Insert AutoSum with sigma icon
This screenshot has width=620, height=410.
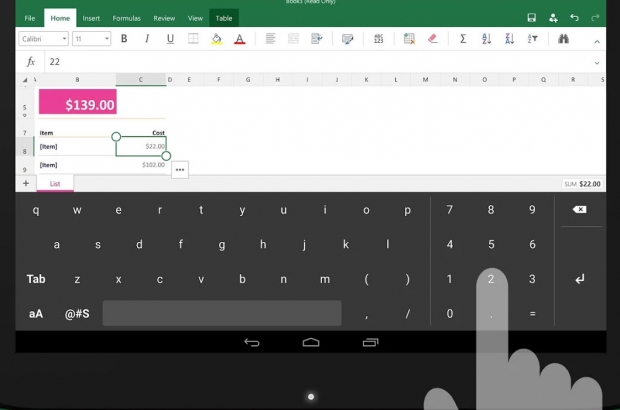(463, 38)
